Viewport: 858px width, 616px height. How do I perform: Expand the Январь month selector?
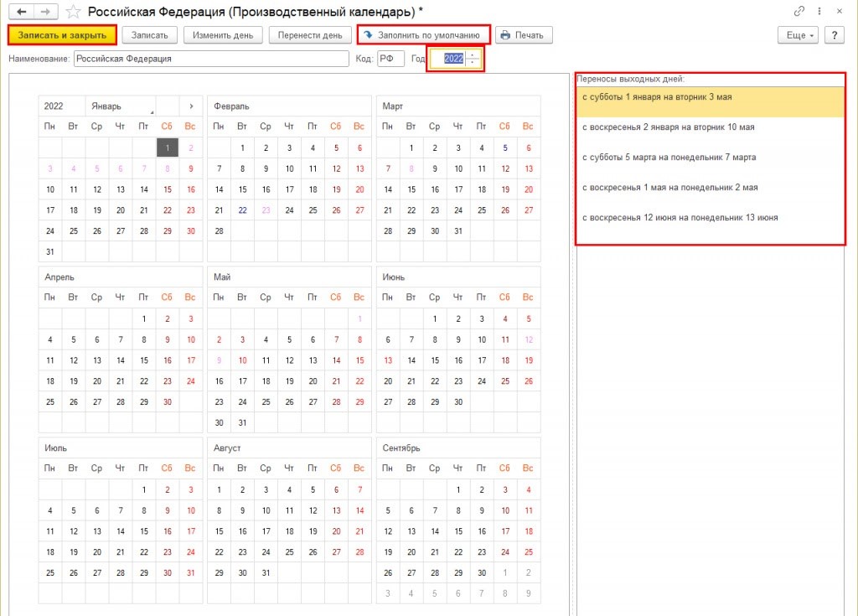point(121,106)
